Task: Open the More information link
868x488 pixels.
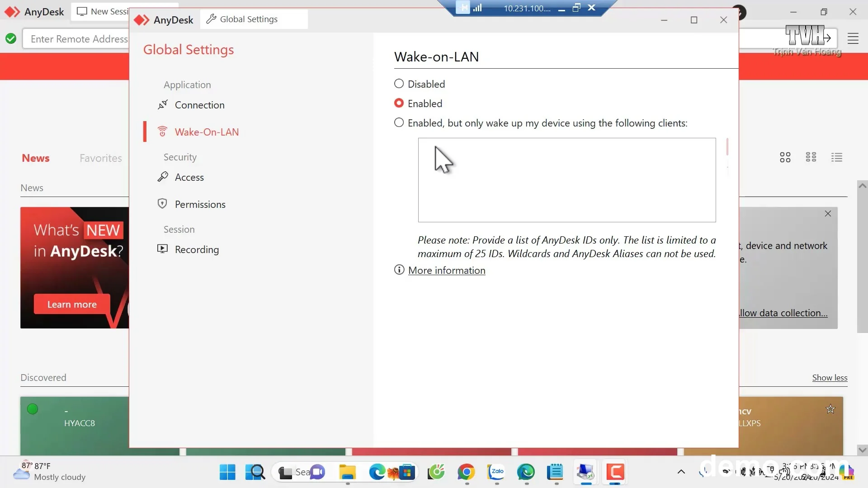Action: click(447, 270)
